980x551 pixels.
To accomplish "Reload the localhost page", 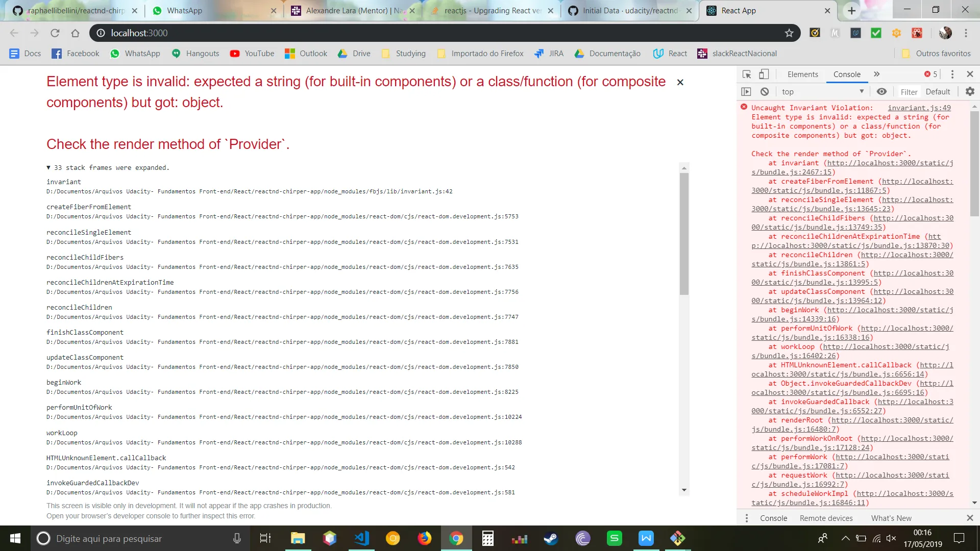I will 55,33.
